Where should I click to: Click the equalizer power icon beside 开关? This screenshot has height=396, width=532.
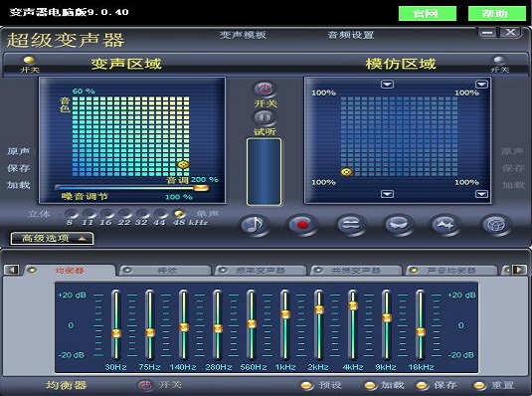[x=145, y=385]
